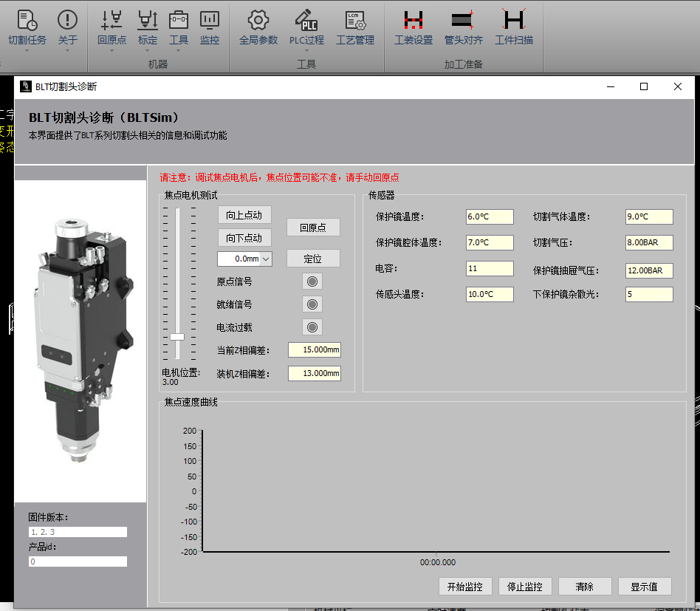Click the BLT切割头诊断 window title icon

click(x=25, y=86)
